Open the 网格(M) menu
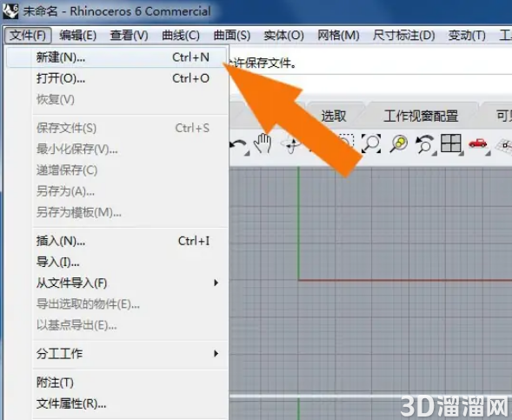512x420 pixels. [338, 36]
